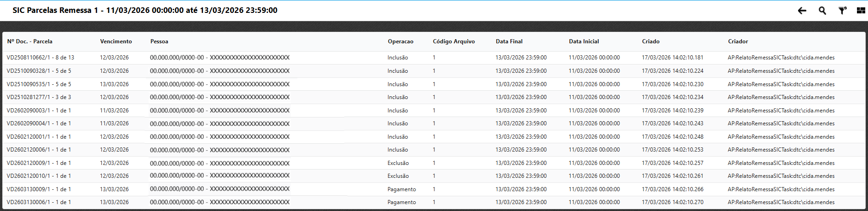The height and width of the screenshot is (211, 868).
Task: Click the Exclusão cell for VD2602120009/1
Action: click(x=398, y=163)
